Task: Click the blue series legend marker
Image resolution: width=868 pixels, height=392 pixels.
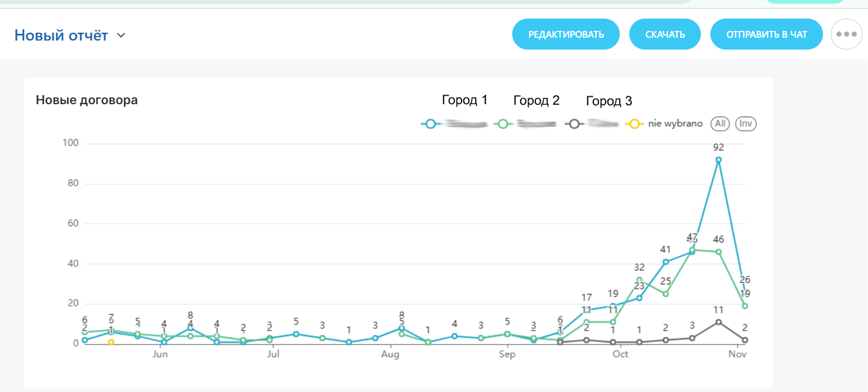Action: (431, 123)
